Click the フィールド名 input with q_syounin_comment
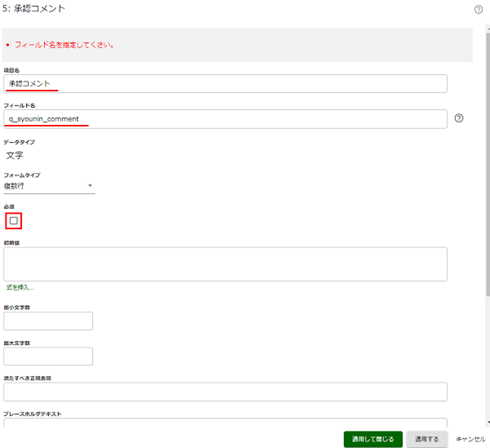Viewport: 490px width, 448px height. pos(225,118)
